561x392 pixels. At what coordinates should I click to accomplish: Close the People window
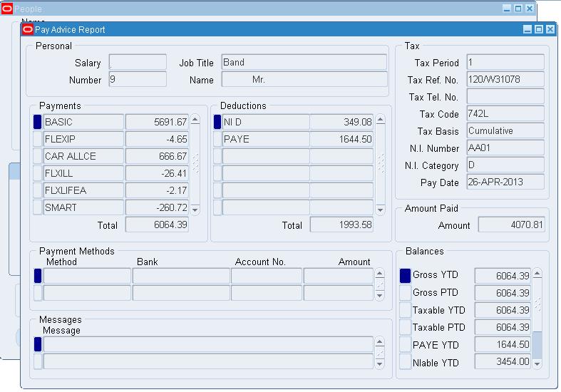point(530,9)
